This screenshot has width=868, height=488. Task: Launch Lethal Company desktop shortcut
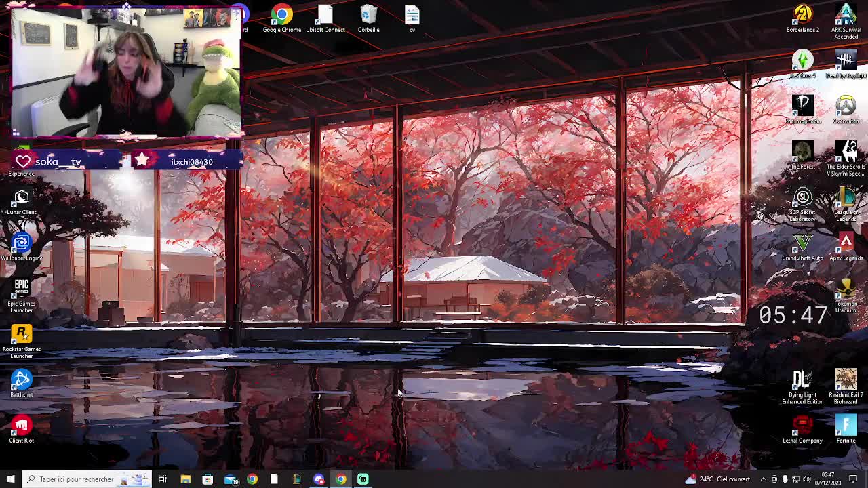click(802, 429)
